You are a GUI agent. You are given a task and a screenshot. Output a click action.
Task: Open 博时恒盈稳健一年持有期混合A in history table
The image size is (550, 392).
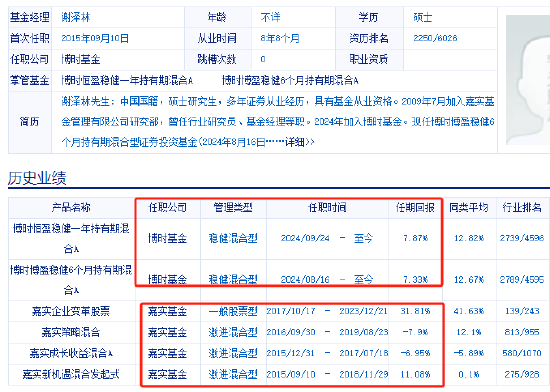71,239
